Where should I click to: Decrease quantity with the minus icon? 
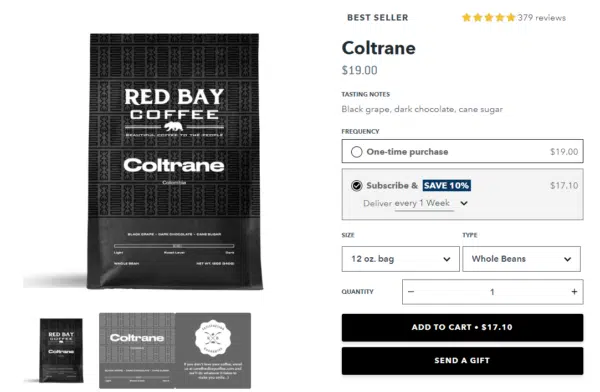pyautogui.click(x=411, y=292)
